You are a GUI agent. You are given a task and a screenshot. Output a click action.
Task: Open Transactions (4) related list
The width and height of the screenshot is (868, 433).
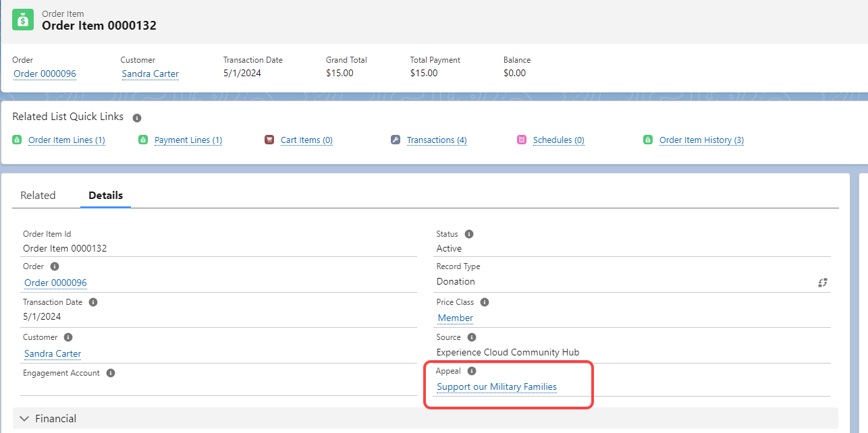437,140
